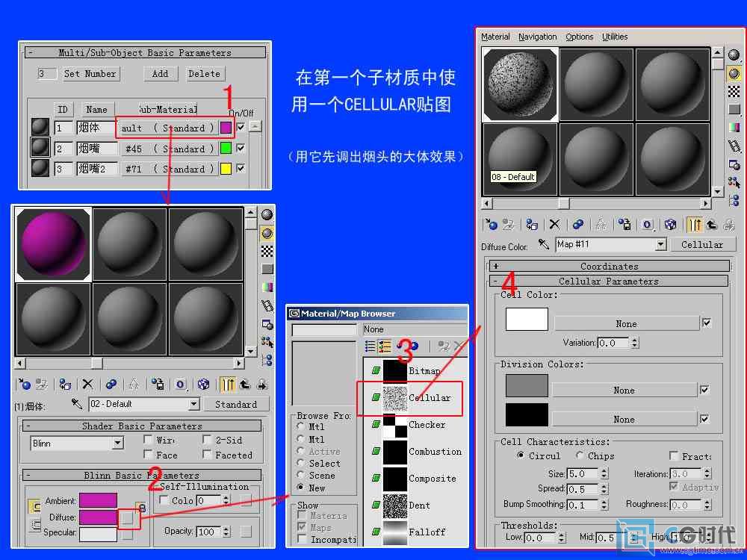The height and width of the screenshot is (560, 747).
Task: Click Go Forward to Sibling, 02 - Default editor
Action: (262, 385)
